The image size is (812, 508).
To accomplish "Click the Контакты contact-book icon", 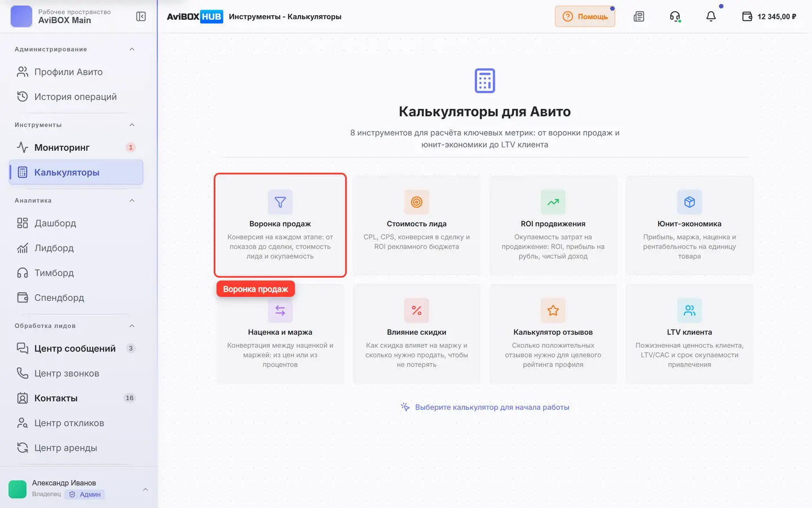I will coord(23,398).
